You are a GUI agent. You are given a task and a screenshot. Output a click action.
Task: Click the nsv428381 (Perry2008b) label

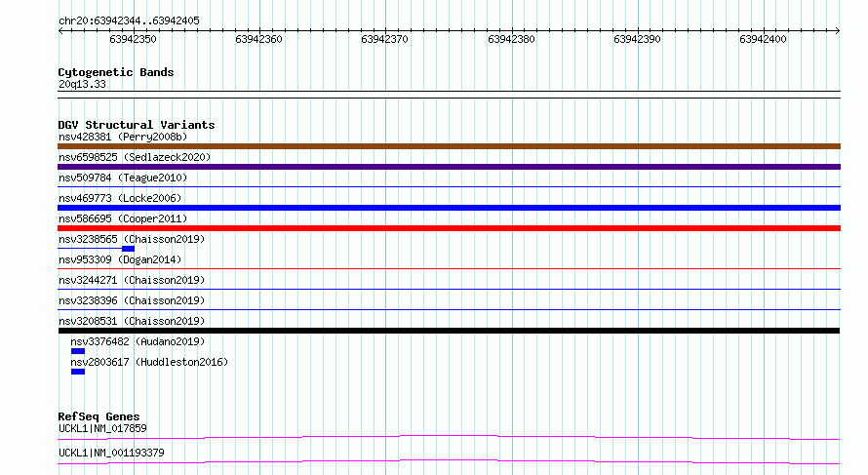[x=123, y=137]
